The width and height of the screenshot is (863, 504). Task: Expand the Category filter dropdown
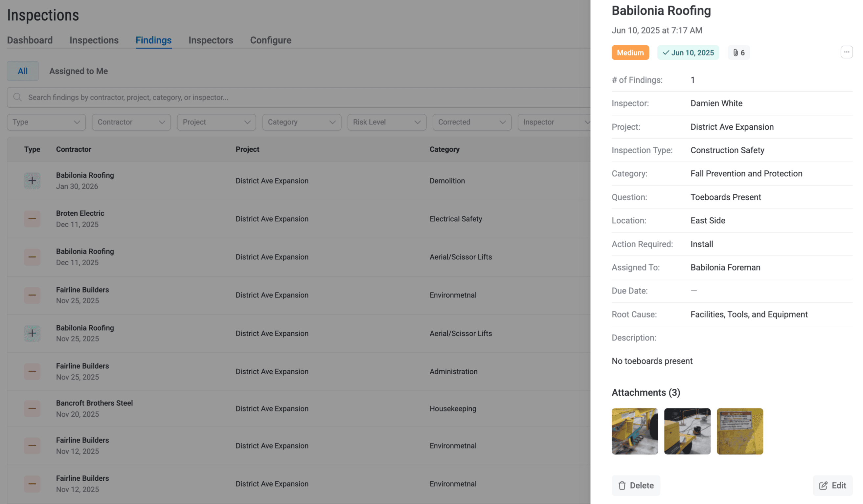301,122
